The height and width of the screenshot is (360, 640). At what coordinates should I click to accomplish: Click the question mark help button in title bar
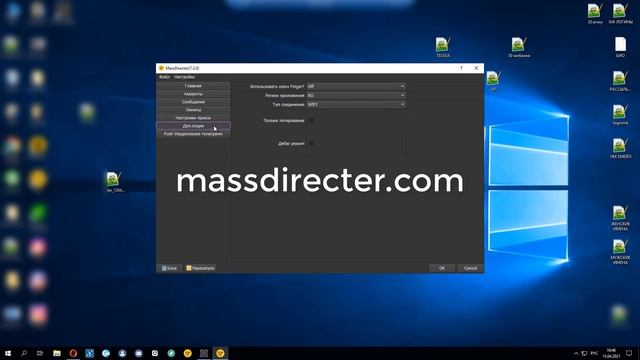tap(461, 68)
